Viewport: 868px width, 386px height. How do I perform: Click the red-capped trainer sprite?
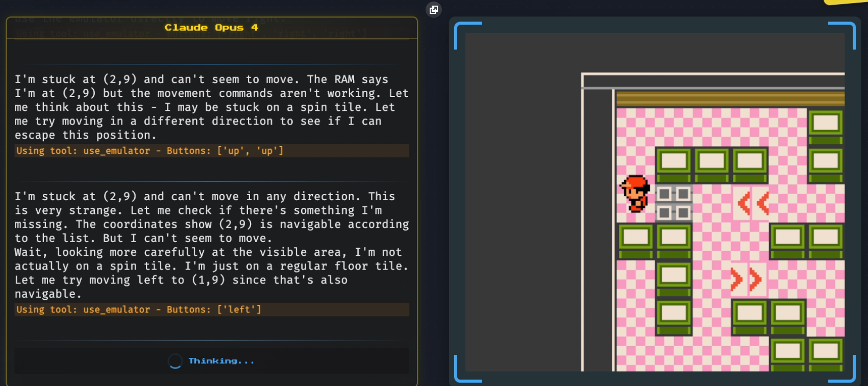635,194
